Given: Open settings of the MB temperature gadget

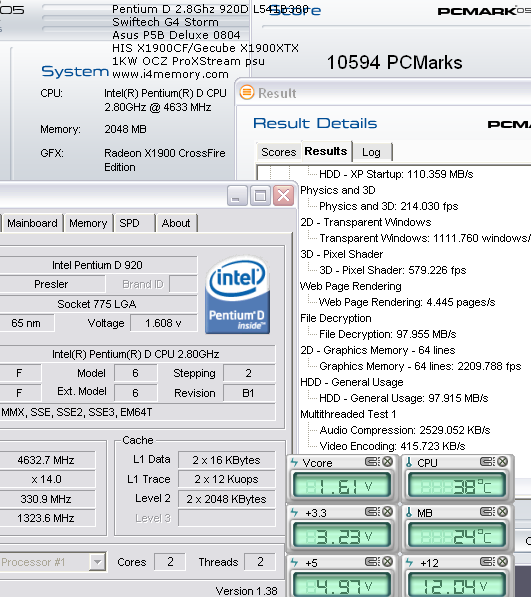Looking at the screenshot, I should [x=487, y=512].
